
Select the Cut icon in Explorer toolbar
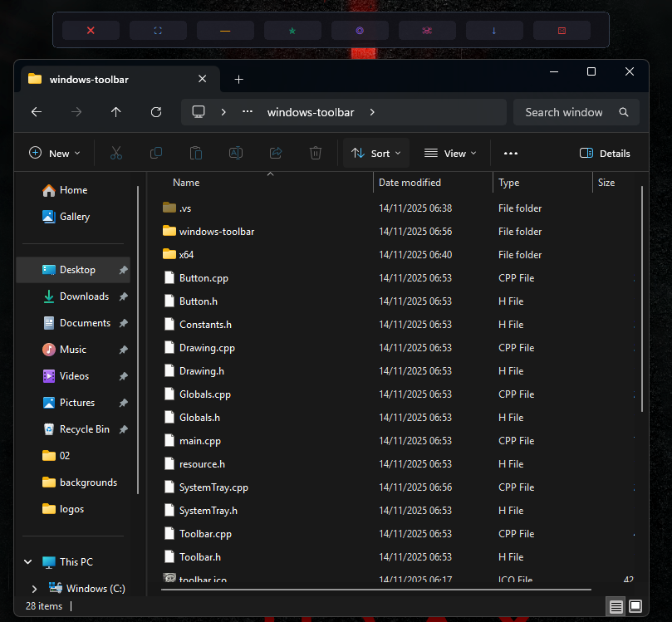116,153
